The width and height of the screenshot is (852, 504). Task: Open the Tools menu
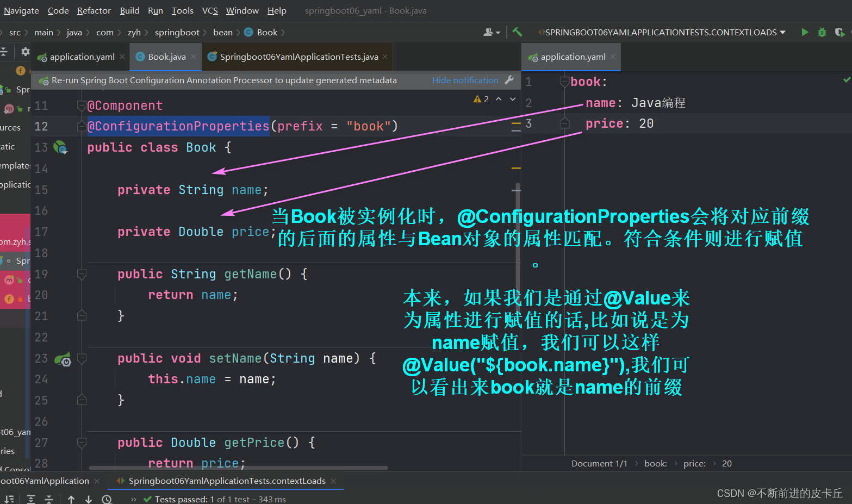pyautogui.click(x=183, y=11)
